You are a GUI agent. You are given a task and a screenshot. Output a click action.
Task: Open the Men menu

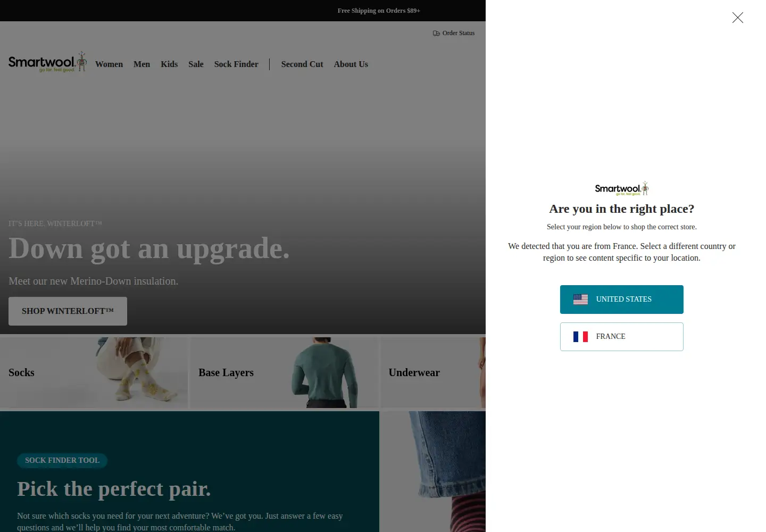click(141, 64)
